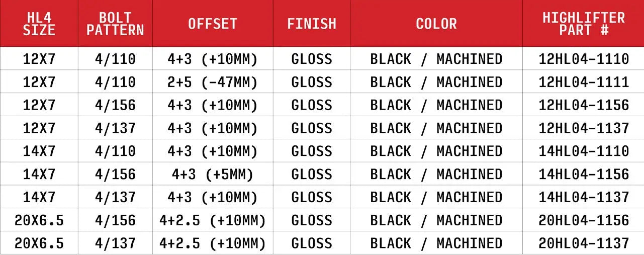Screen dimensions: 644x255
Task: Select part number 12HL04-1111
Action: 584,82
